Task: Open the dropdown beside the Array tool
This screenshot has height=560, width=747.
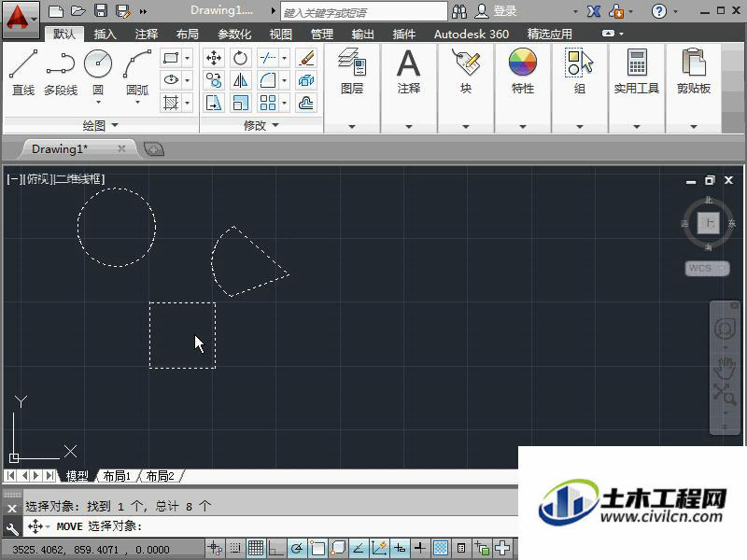Action: [285, 103]
